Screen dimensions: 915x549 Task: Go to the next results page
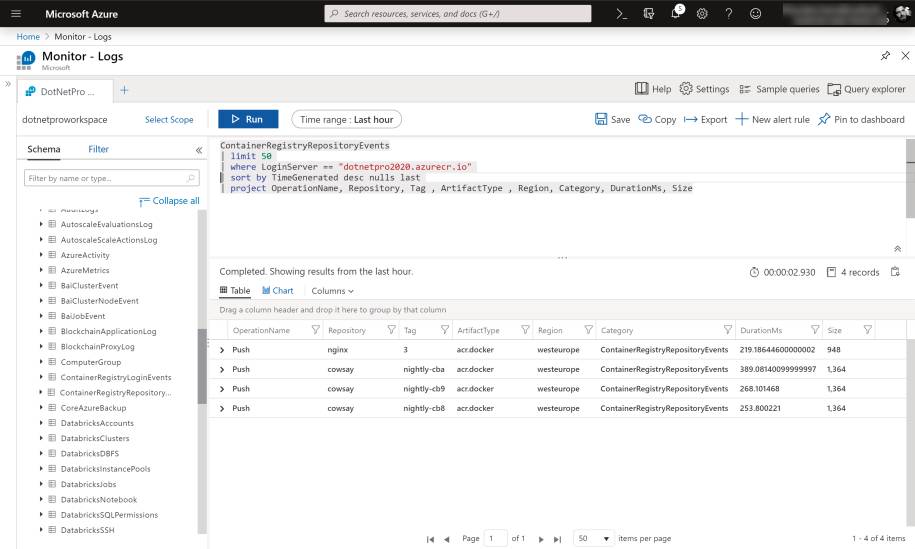point(541,539)
